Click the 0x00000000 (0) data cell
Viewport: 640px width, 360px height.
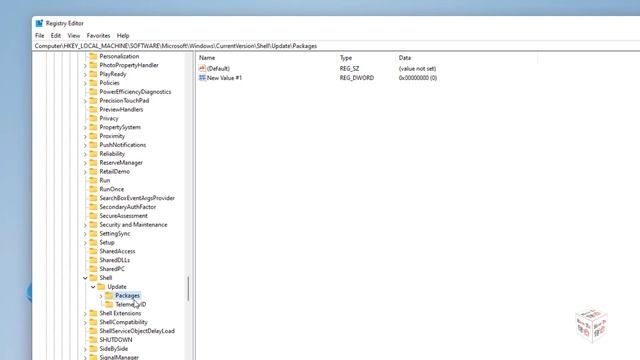tap(418, 78)
